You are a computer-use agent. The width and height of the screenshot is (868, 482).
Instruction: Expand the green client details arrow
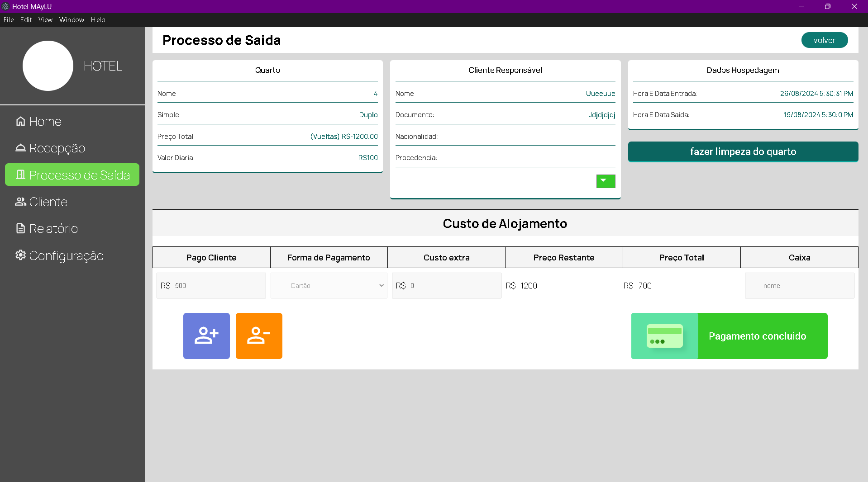click(606, 181)
